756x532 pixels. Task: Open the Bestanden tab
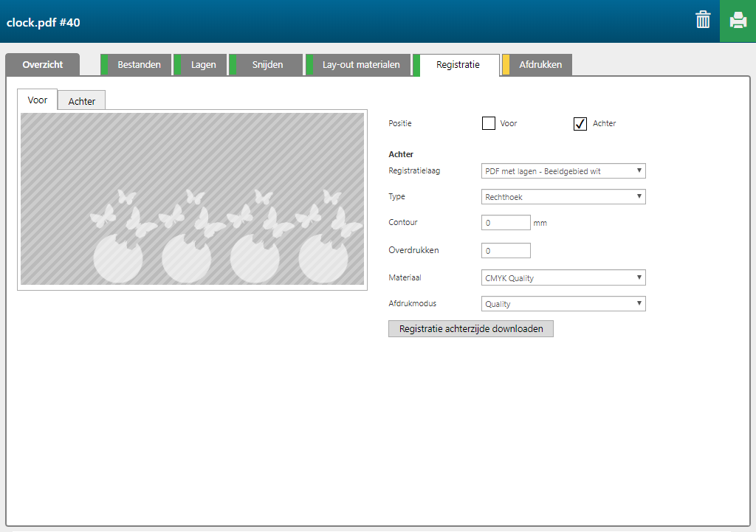tap(139, 65)
